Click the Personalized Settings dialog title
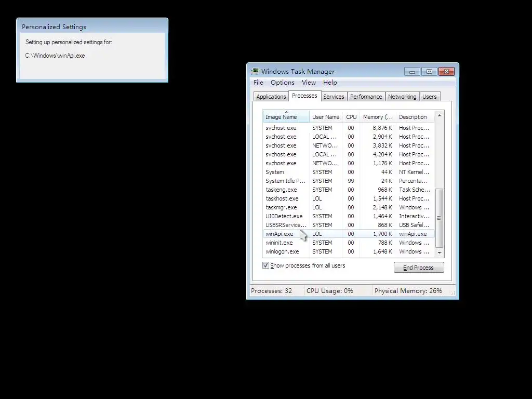This screenshot has height=399, width=532. tap(54, 27)
